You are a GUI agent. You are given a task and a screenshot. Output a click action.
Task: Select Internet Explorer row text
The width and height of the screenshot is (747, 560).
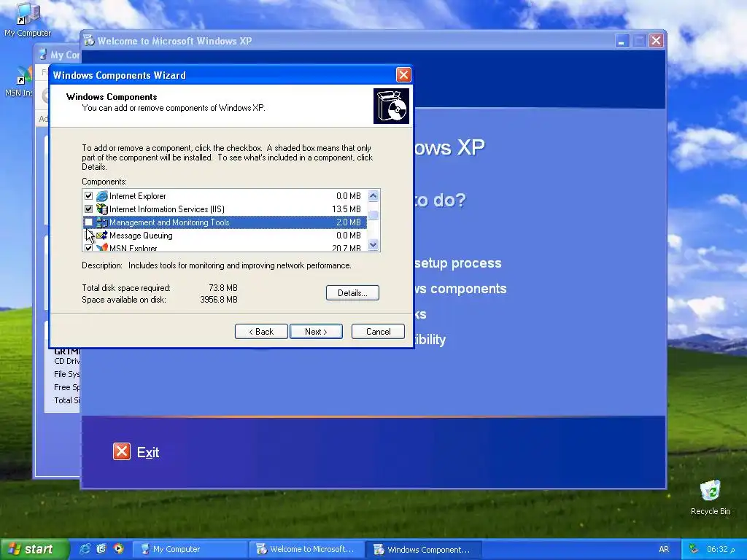(x=138, y=195)
